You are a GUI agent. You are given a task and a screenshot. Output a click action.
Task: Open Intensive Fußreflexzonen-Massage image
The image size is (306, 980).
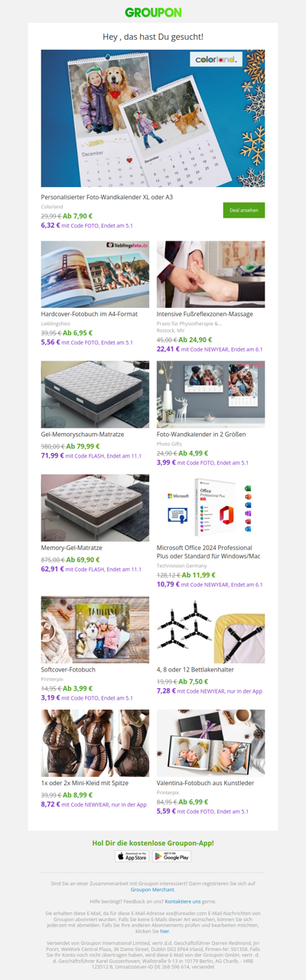pyautogui.click(x=211, y=274)
